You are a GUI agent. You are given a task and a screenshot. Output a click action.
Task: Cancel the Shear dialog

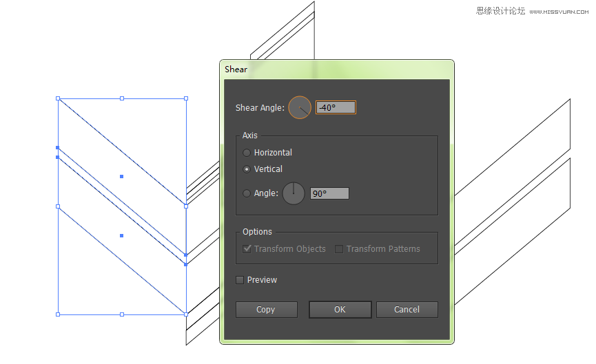407,310
